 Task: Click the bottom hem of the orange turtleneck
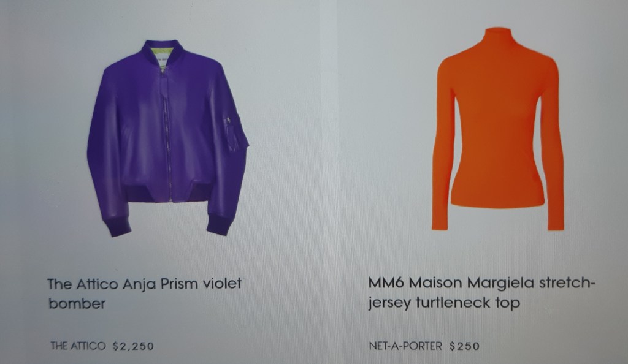tap(498, 203)
